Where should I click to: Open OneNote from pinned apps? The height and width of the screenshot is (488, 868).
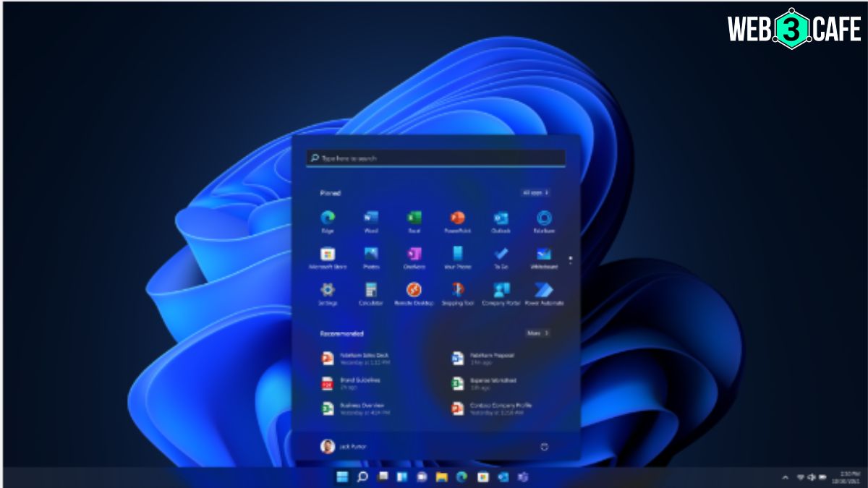[414, 254]
